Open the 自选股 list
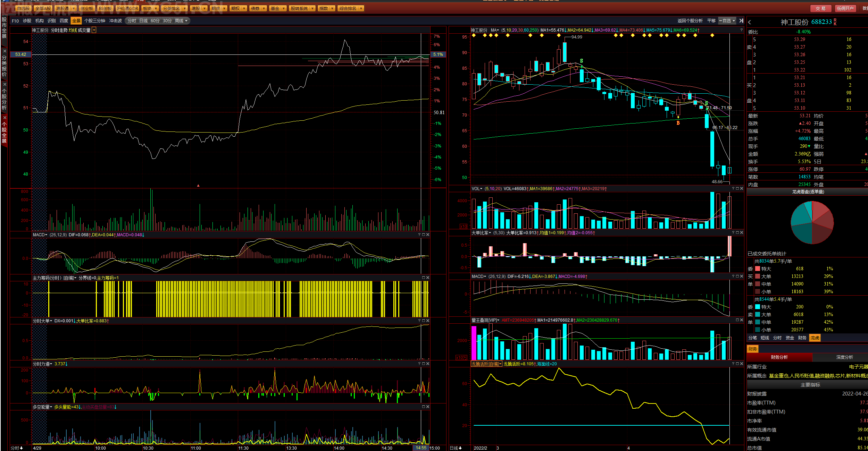This screenshot has height=451, width=868. [23, 8]
